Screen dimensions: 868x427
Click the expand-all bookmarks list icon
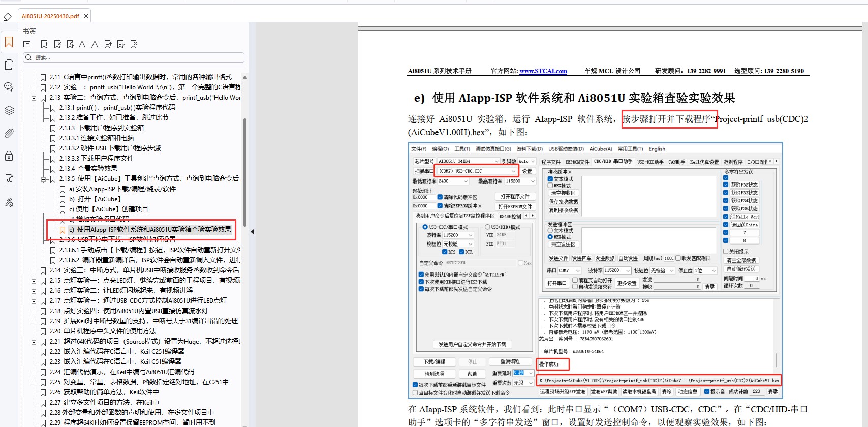click(x=27, y=44)
